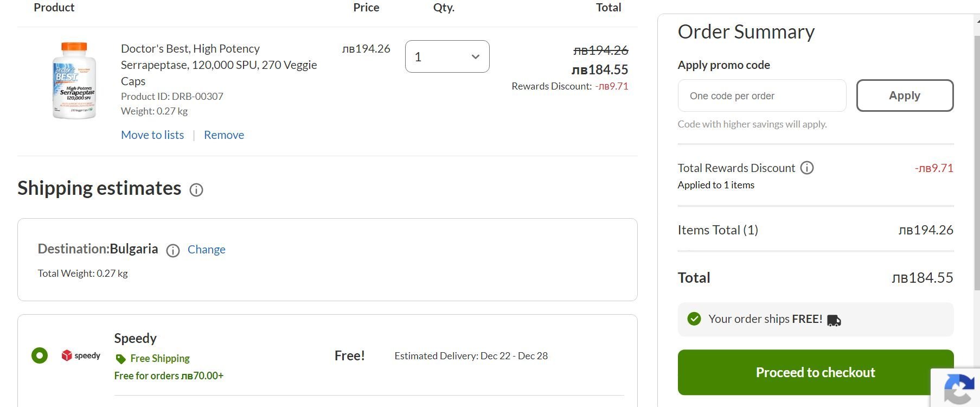This screenshot has height=407, width=980.
Task: Select the Speedy shipping radio button
Action: (40, 355)
